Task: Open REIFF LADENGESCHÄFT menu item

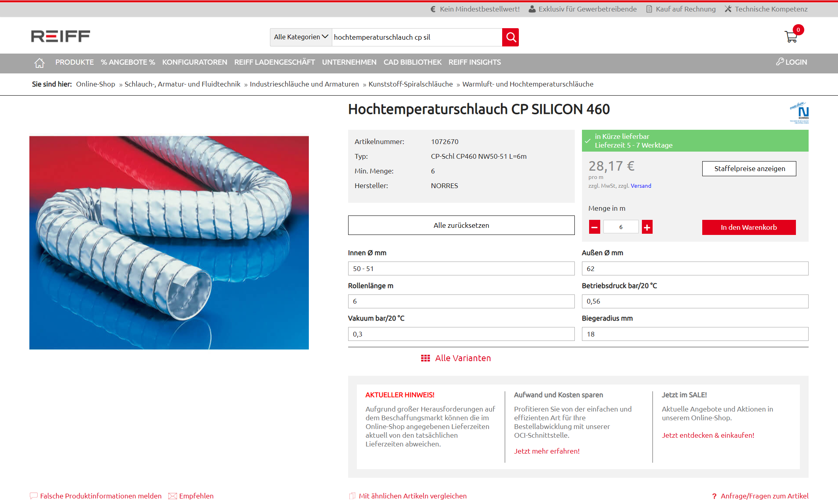Action: point(274,62)
